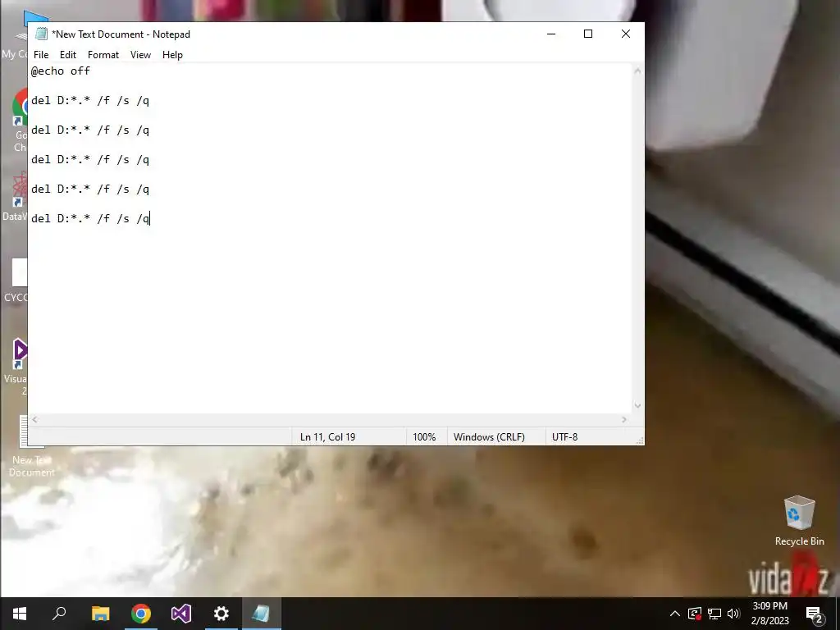Open the Windows Start menu
The image size is (840, 630).
tap(20, 614)
